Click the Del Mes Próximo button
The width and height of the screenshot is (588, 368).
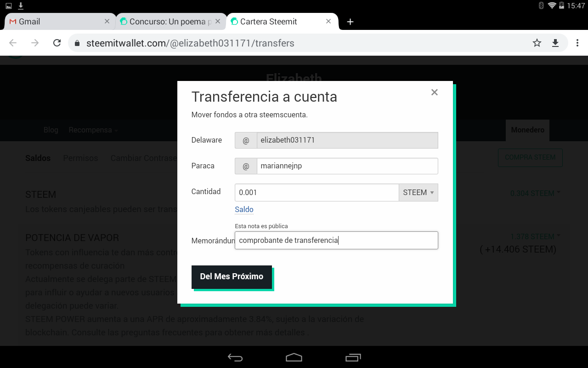[x=232, y=277]
